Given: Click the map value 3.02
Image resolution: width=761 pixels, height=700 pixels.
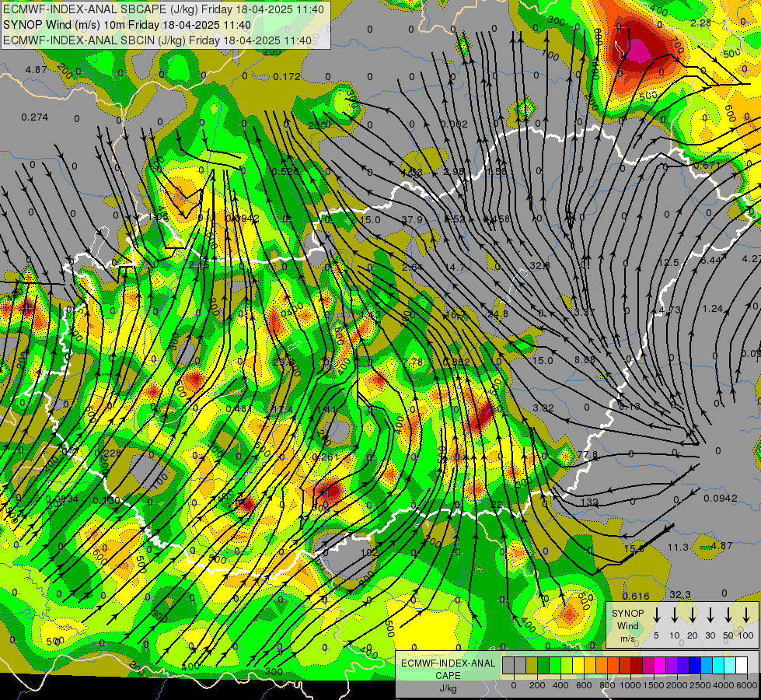Looking at the screenshot, I should (x=543, y=408).
